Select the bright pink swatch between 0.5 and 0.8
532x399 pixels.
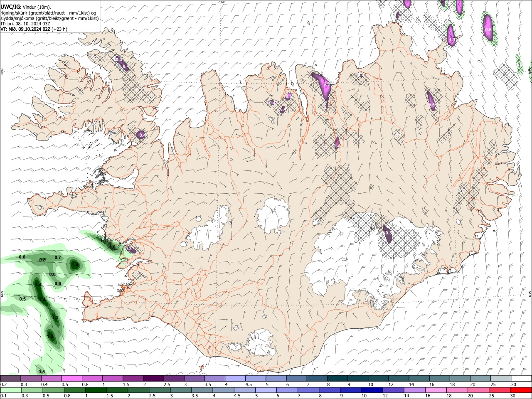71,378
